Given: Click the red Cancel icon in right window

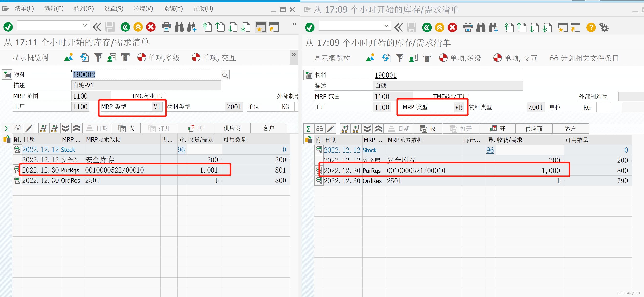Looking at the screenshot, I should tap(452, 27).
